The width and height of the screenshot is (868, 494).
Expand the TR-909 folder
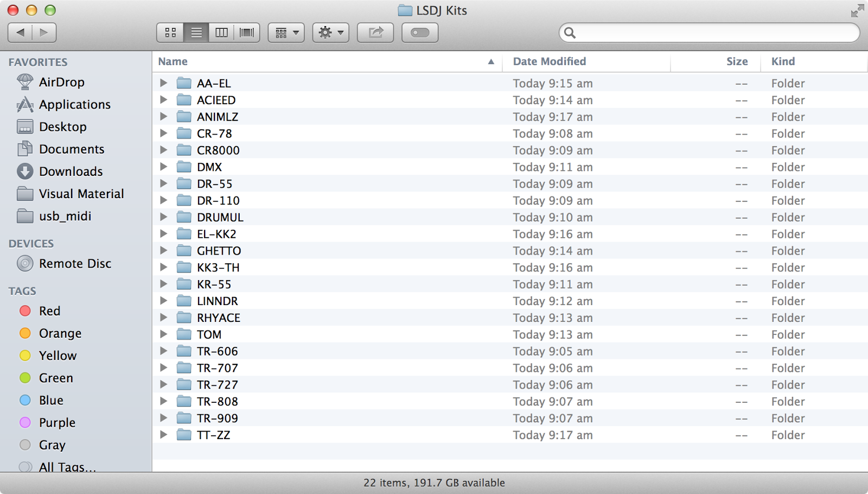click(x=163, y=418)
